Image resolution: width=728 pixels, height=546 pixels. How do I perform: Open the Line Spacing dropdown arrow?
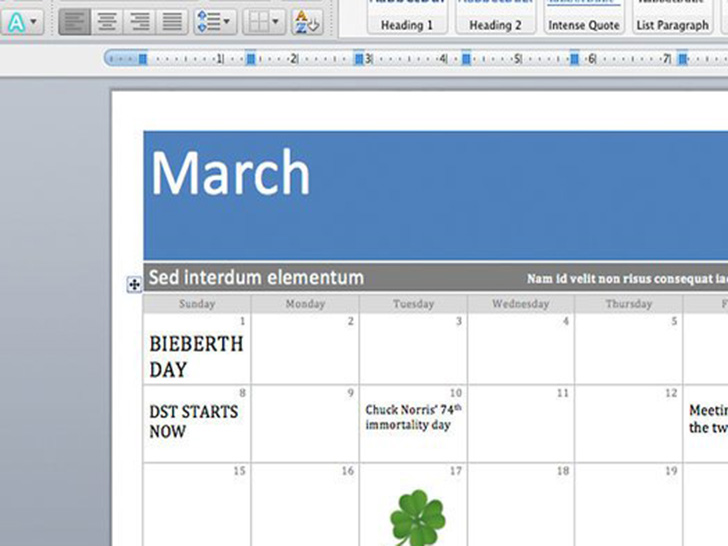227,21
